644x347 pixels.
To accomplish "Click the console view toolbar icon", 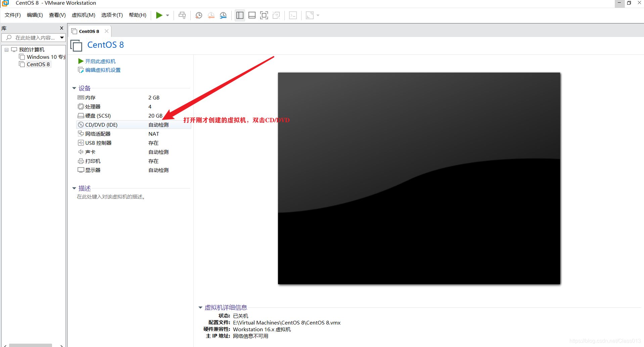I will click(x=293, y=15).
